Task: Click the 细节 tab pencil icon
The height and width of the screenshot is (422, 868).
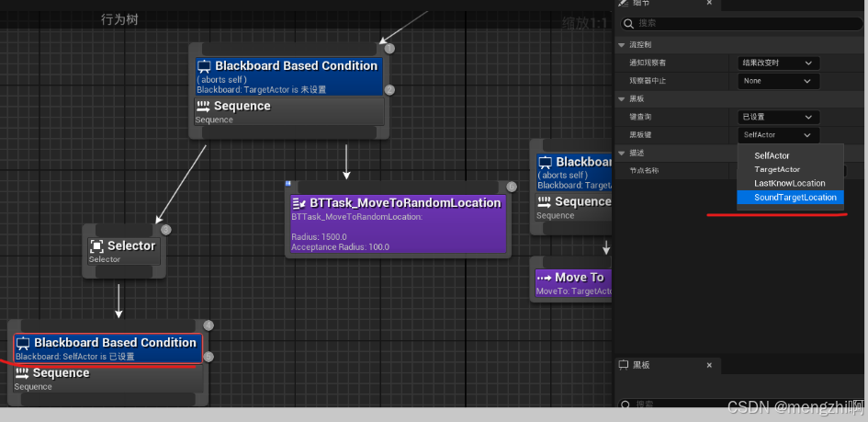Action: [x=623, y=3]
